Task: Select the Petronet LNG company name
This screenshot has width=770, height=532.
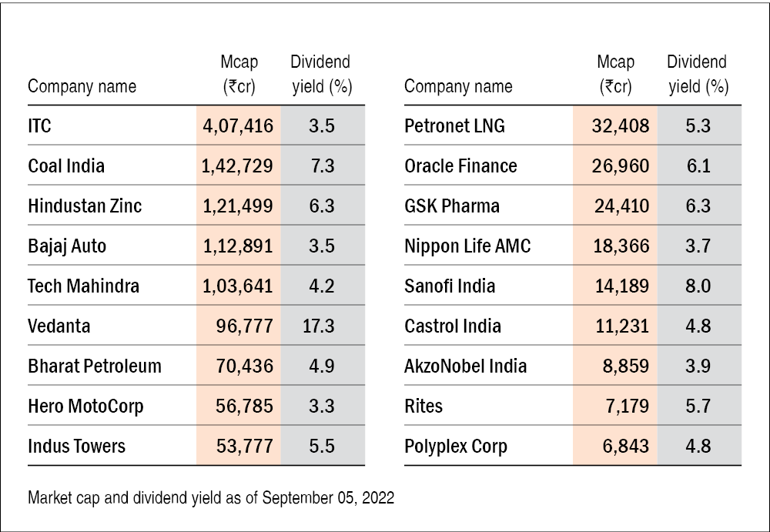Action: [454, 125]
